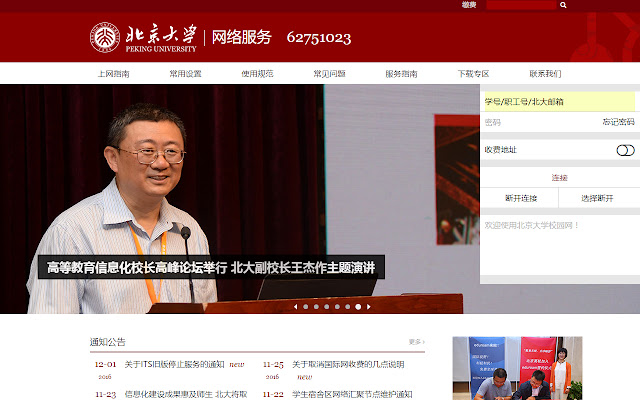Open the 使用规范 menu
Screen dimensions: 640x400
pos(257,74)
